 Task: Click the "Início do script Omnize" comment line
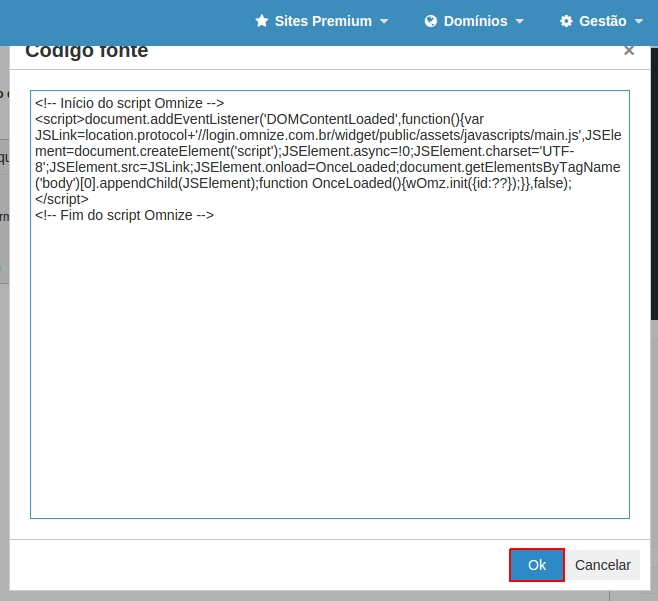tap(130, 103)
